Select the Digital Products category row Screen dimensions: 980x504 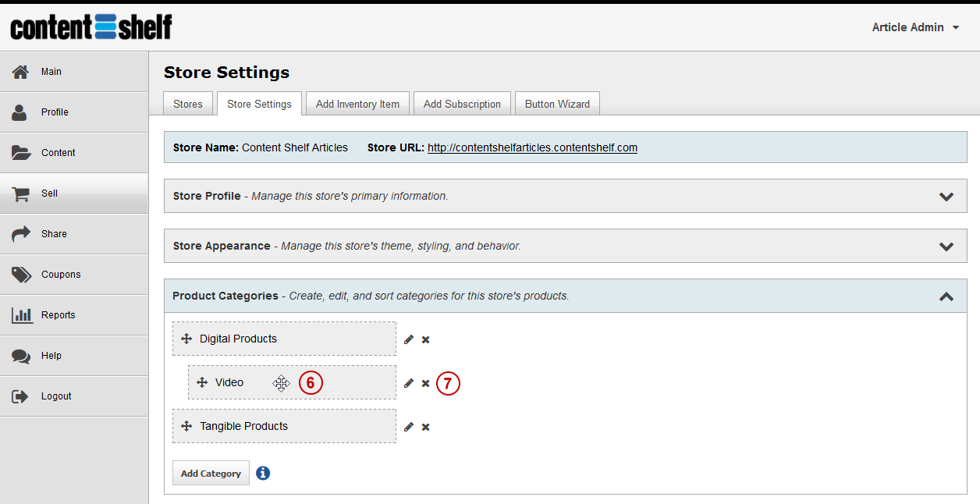click(x=284, y=339)
